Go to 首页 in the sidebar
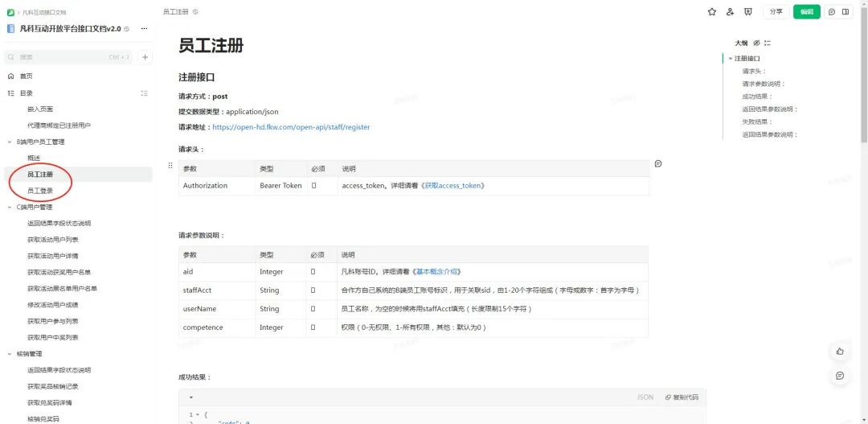868x424 pixels. (26, 76)
